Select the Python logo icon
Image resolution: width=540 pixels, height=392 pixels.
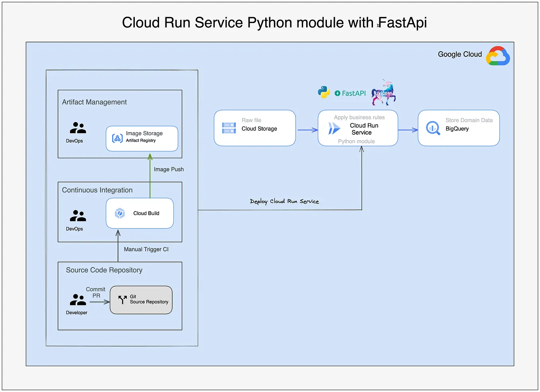point(324,92)
